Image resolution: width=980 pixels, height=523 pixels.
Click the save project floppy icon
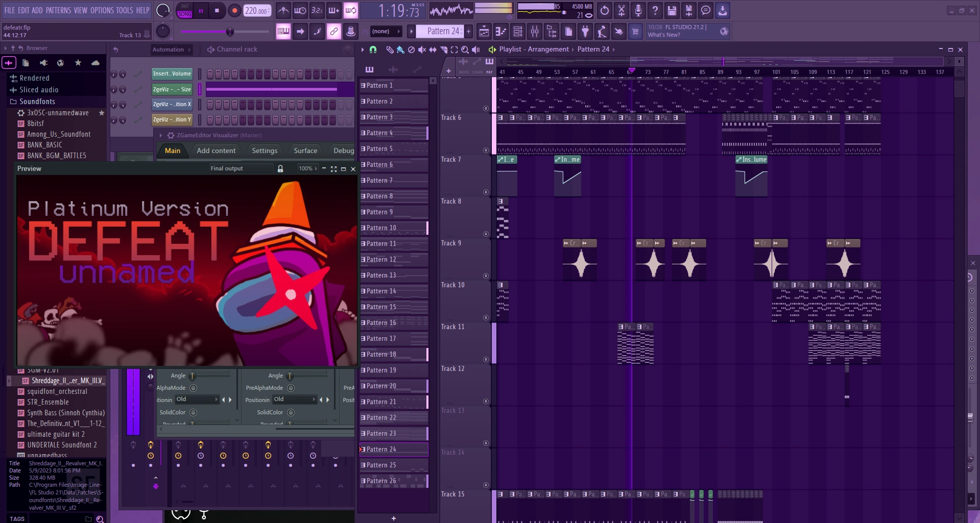click(x=672, y=10)
